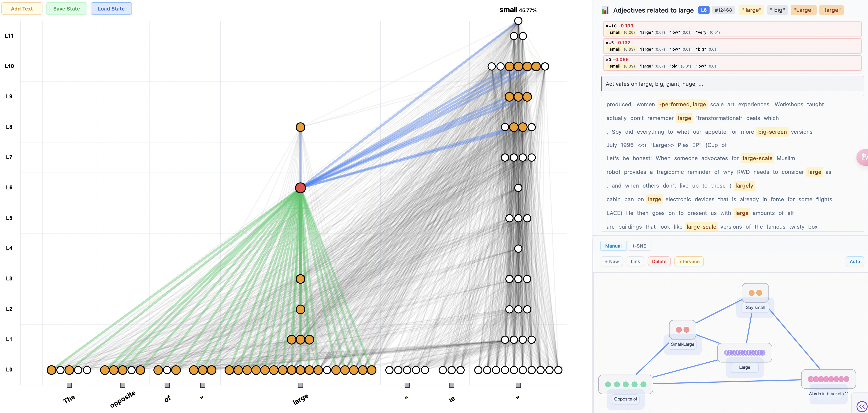Click the pink translate widget at the panel edge
This screenshot has width=868, height=413.
pyautogui.click(x=863, y=157)
